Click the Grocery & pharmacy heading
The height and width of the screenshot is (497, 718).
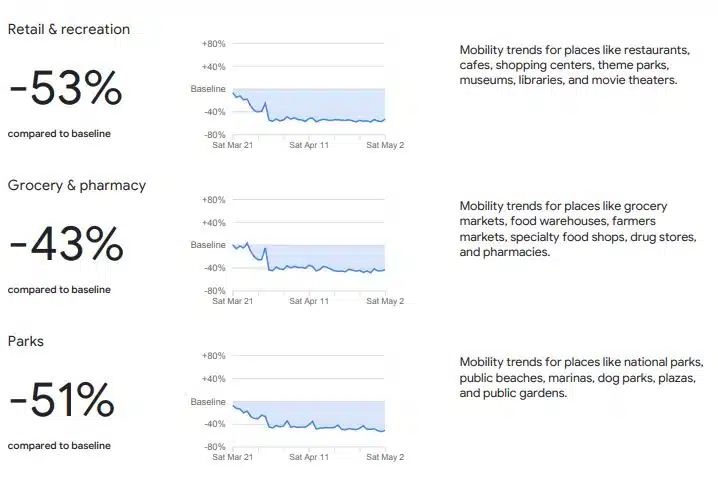[x=77, y=186]
